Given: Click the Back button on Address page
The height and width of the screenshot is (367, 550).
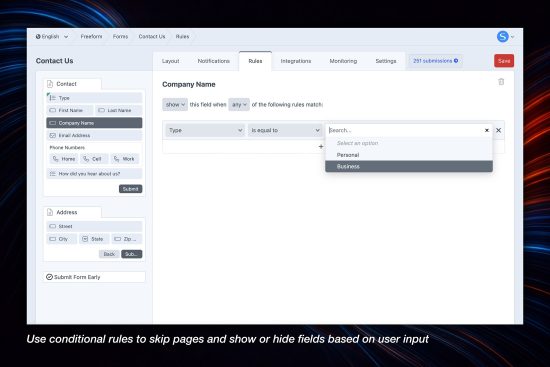Looking at the screenshot, I should [109, 254].
